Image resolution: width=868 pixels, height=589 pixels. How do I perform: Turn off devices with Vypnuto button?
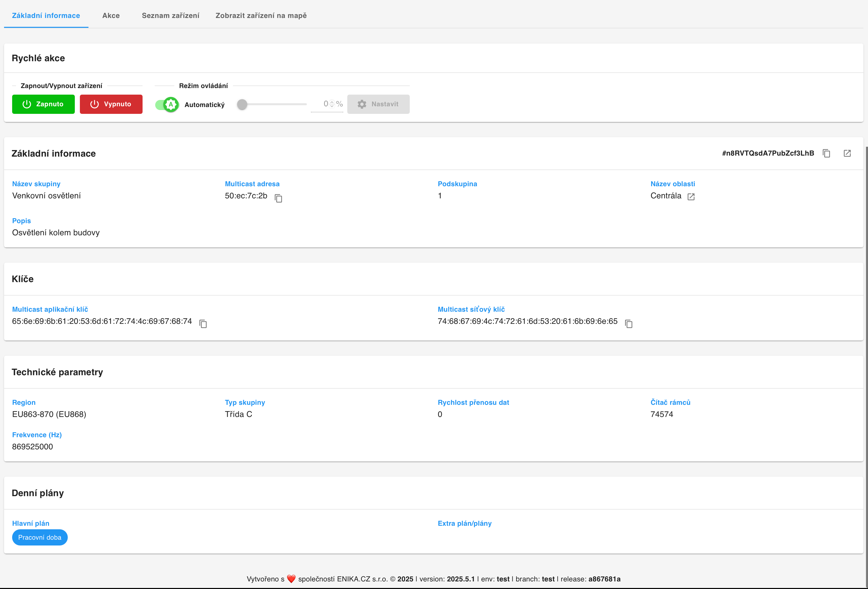(x=111, y=104)
